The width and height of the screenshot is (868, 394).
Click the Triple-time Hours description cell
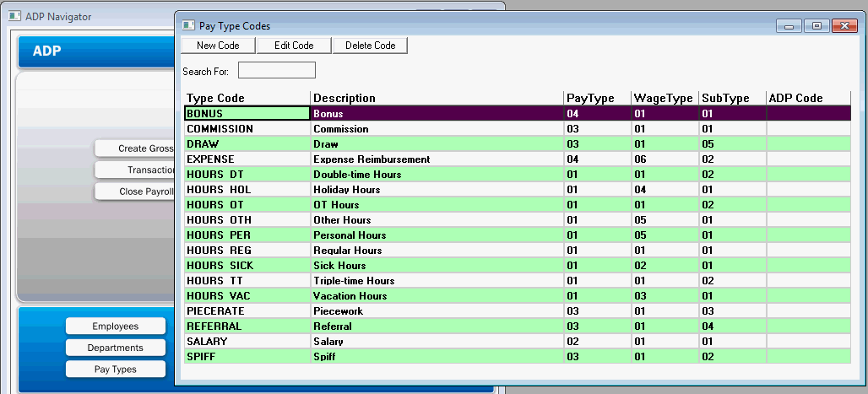click(437, 281)
